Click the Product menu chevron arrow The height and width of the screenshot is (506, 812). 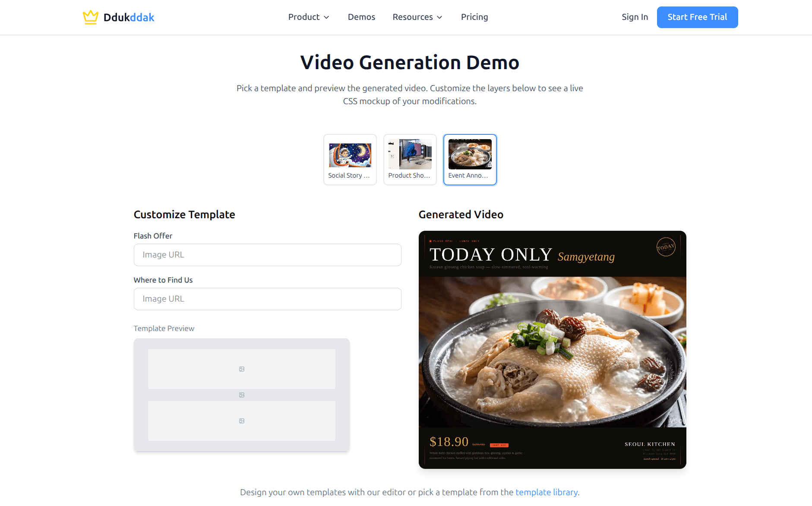tap(326, 17)
